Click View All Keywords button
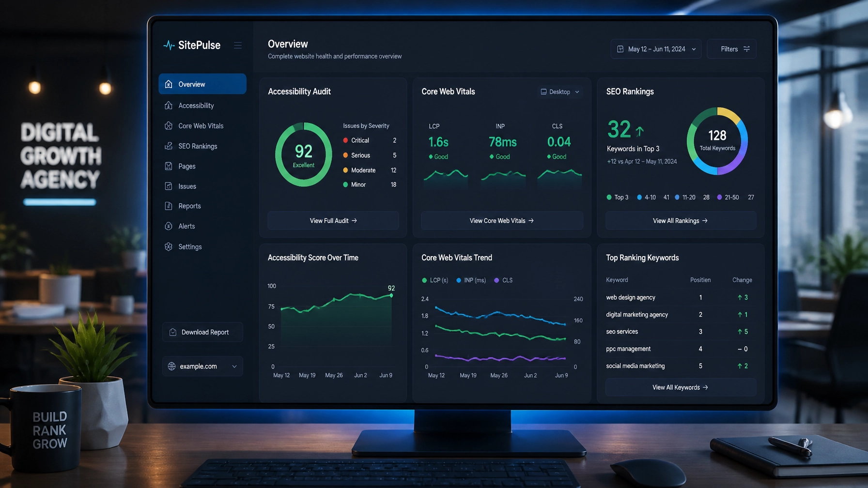 click(x=681, y=387)
